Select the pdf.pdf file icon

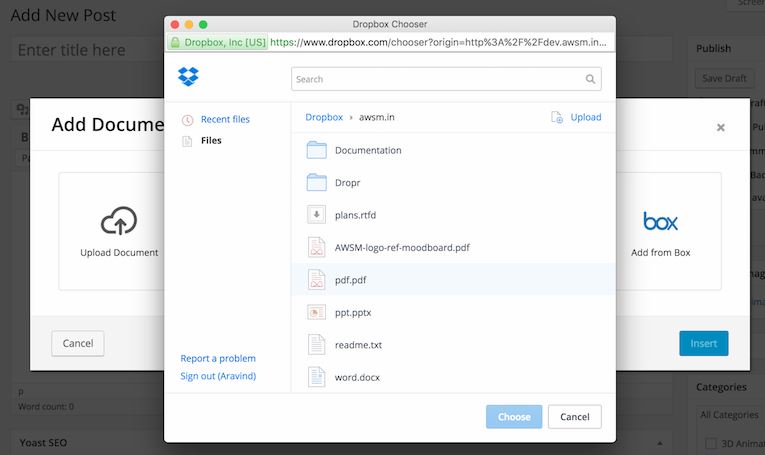317,279
